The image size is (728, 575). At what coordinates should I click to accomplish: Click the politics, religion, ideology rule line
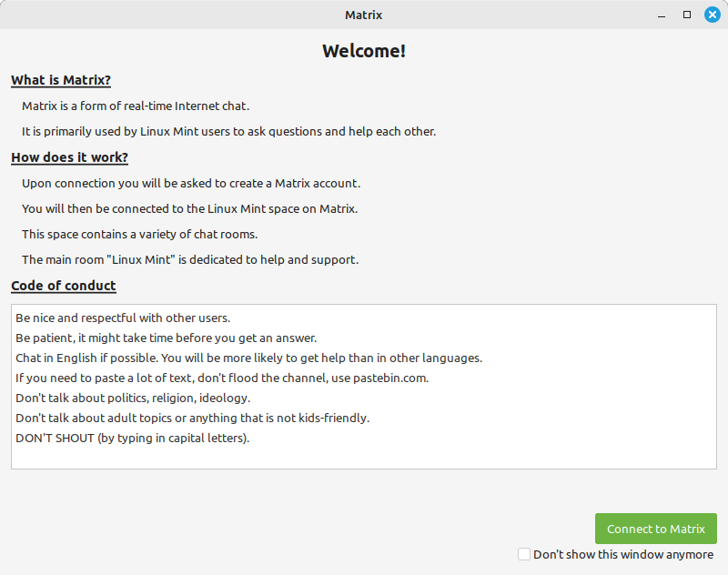133,398
